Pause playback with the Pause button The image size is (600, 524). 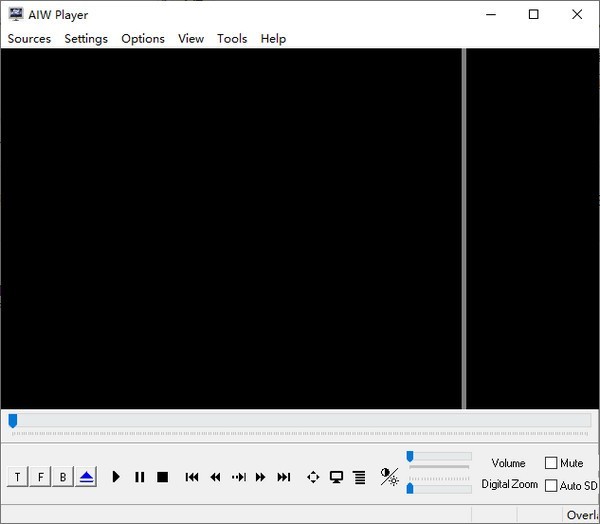(x=140, y=477)
